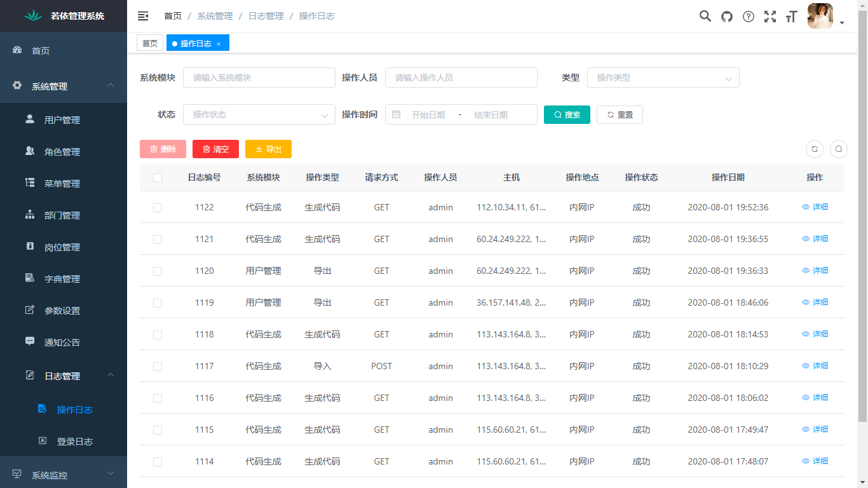Collapse the sidebar with hamburger icon
The image size is (868, 488).
(x=142, y=16)
